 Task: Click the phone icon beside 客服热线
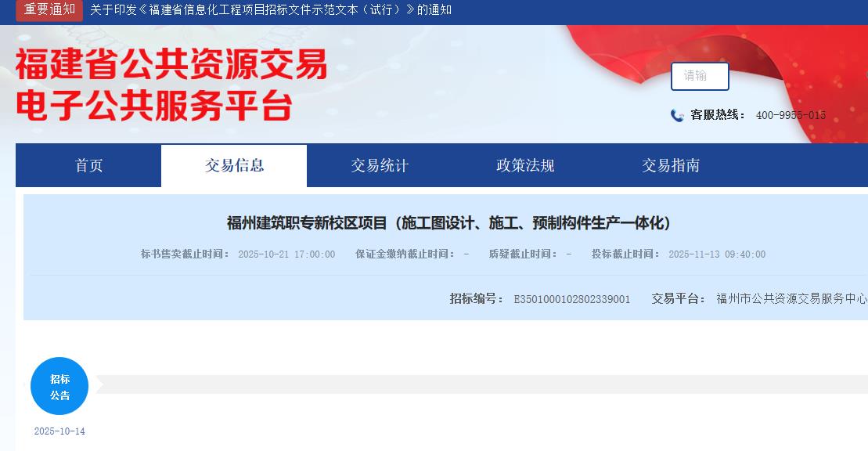(677, 116)
